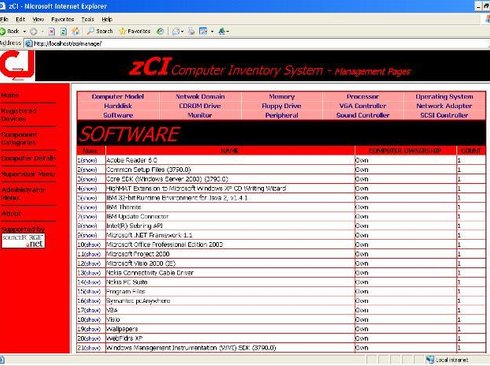Open the Sound Controller category link
This screenshot has height=366, width=490.
pos(363,115)
